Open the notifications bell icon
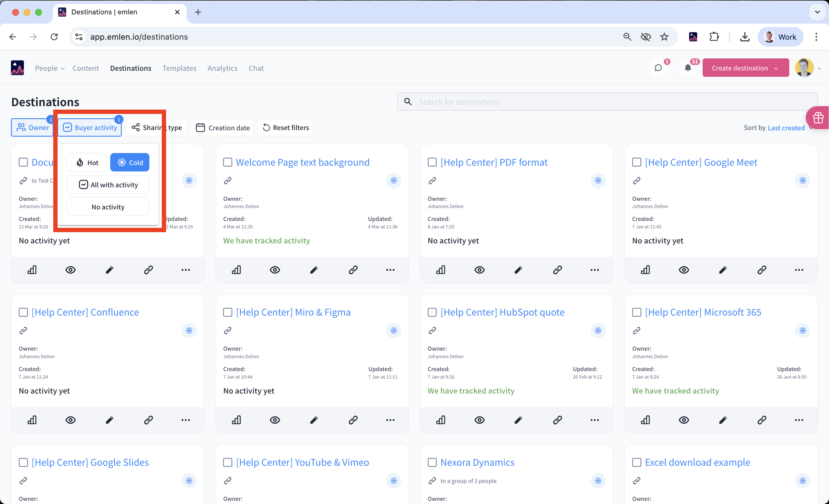This screenshot has width=829, height=504. (x=688, y=68)
